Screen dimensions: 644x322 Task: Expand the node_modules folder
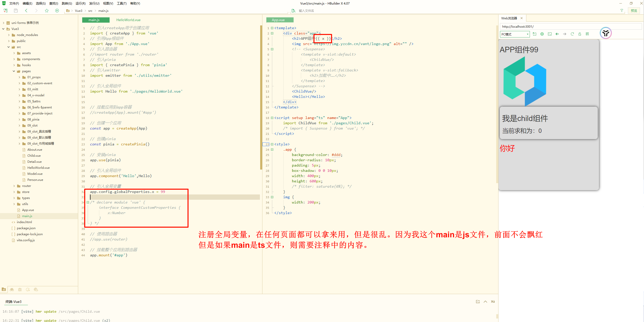(9, 35)
